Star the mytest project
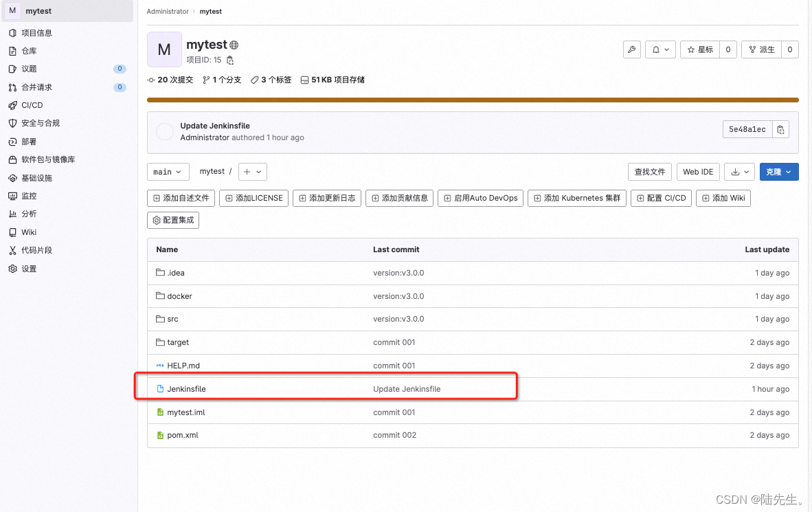Image resolution: width=812 pixels, height=512 pixels. pos(699,49)
